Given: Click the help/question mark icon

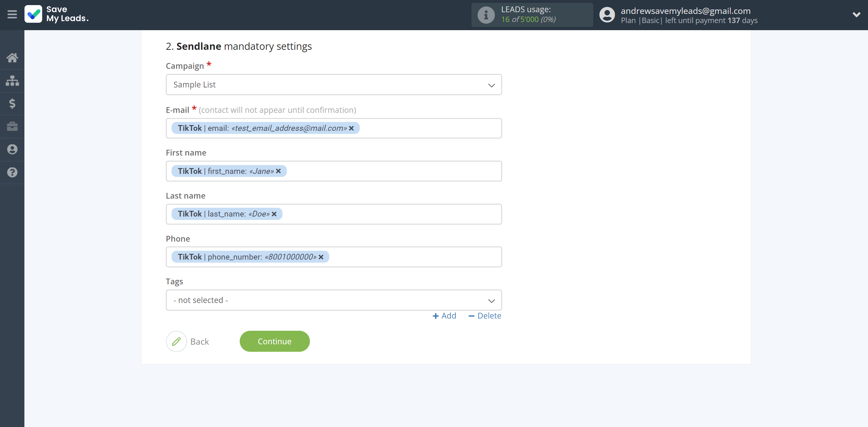Looking at the screenshot, I should [x=12, y=172].
